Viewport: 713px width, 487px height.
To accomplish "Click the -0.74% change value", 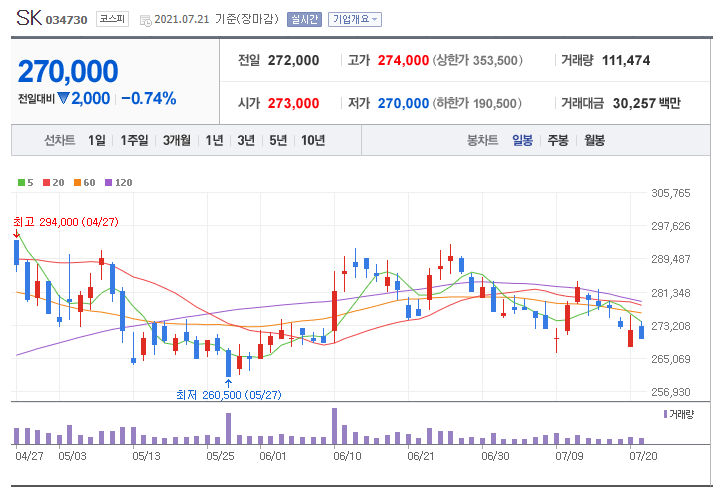I will [149, 98].
